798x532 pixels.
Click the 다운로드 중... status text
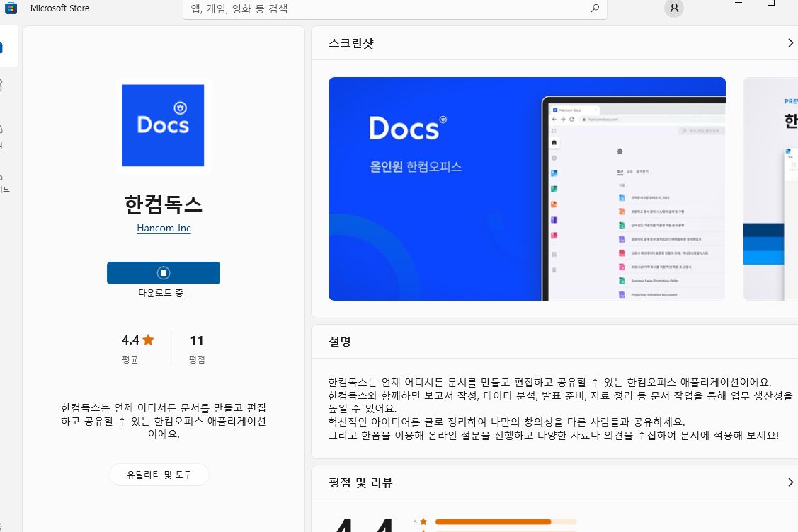pos(164,293)
